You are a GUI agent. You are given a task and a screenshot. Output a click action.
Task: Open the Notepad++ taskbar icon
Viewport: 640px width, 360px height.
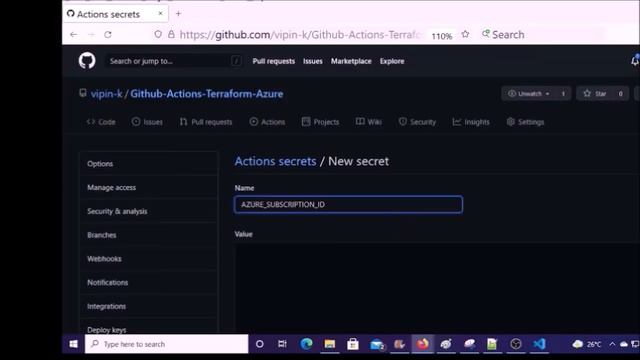pyautogui.click(x=492, y=344)
